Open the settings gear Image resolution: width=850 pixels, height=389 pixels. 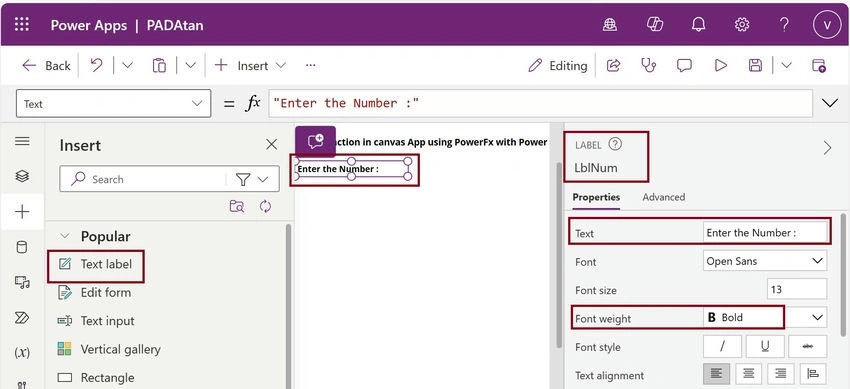coord(742,24)
